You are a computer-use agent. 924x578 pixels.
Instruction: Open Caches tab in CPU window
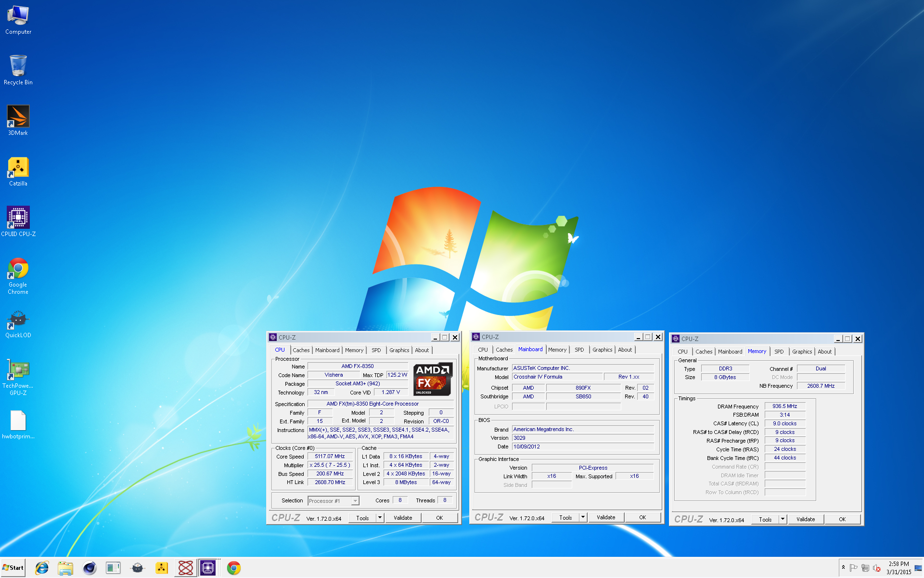[301, 350]
